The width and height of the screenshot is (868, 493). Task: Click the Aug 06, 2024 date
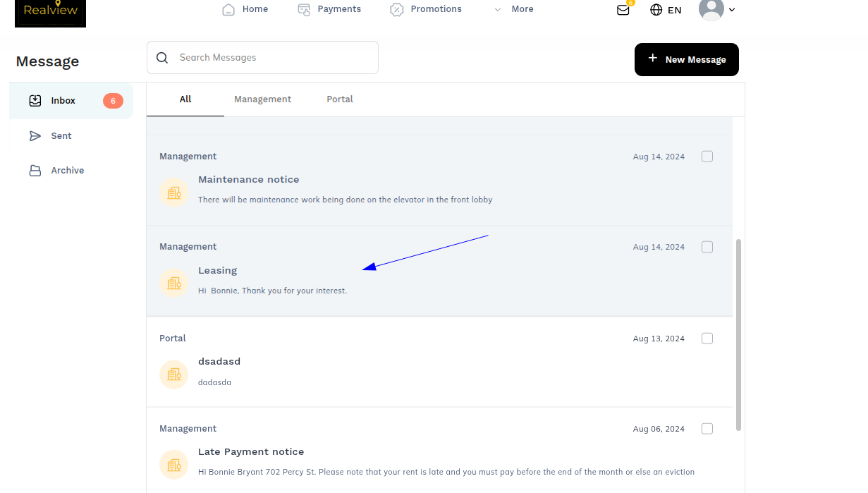(659, 429)
